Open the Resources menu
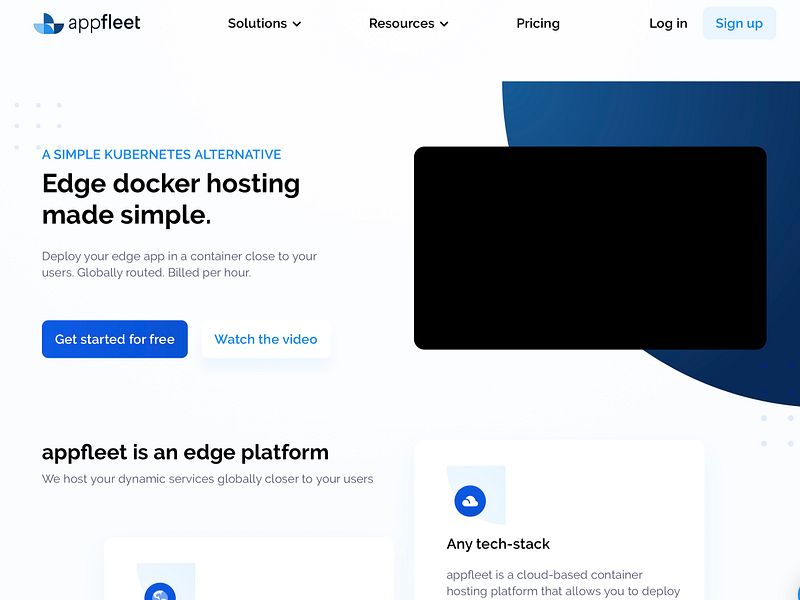This screenshot has height=600, width=800. 408,23
